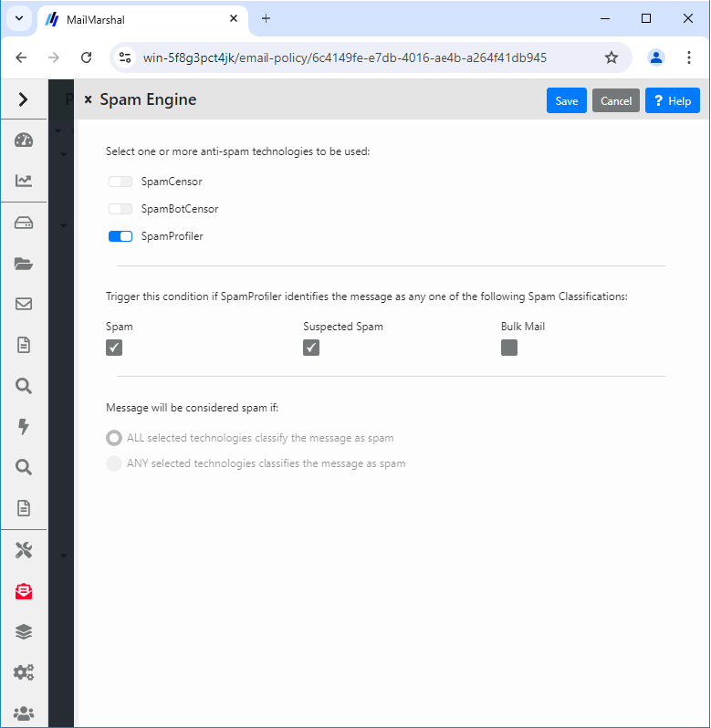Enable the SpamBotCensor toggle

pyautogui.click(x=120, y=209)
